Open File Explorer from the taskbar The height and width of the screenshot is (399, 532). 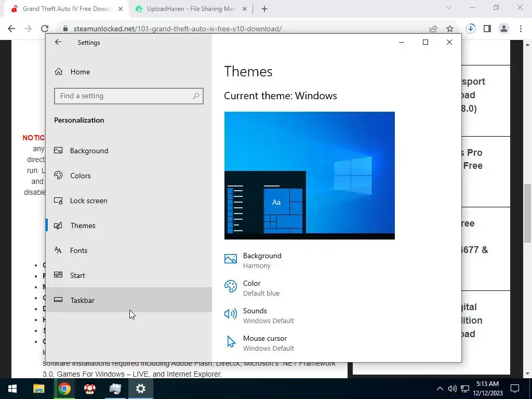(38, 389)
